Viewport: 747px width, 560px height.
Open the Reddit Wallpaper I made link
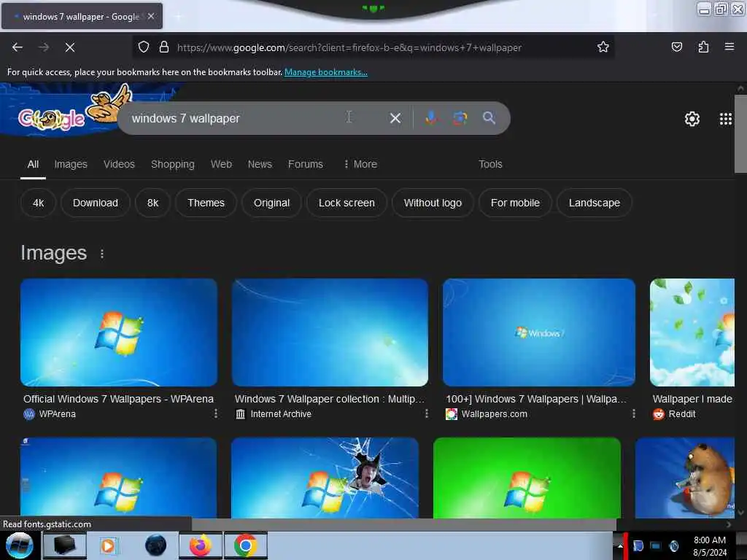coord(692,399)
